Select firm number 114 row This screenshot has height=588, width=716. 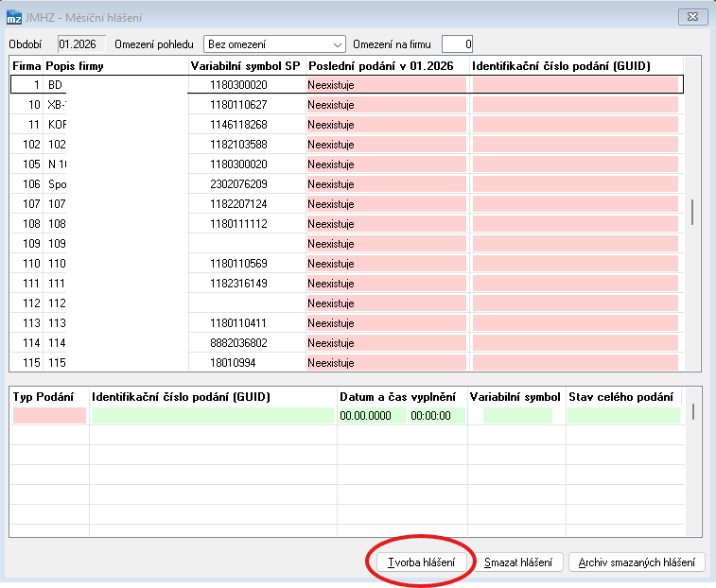click(x=347, y=343)
